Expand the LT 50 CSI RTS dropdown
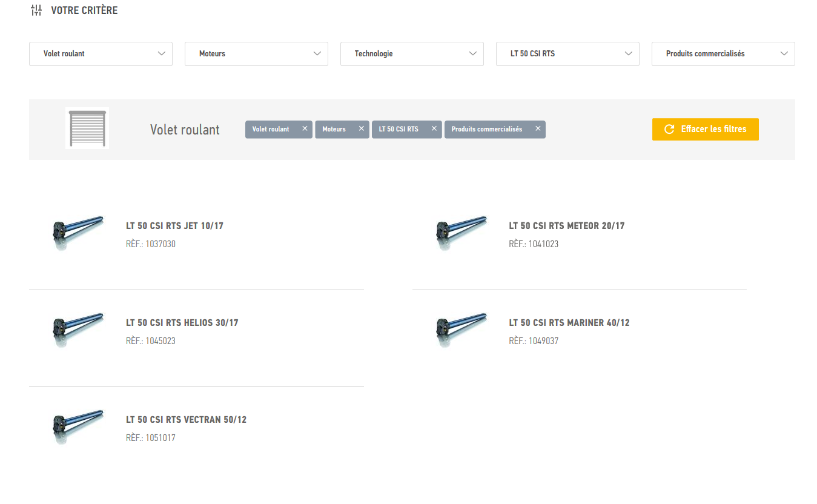The image size is (817, 504). (567, 54)
